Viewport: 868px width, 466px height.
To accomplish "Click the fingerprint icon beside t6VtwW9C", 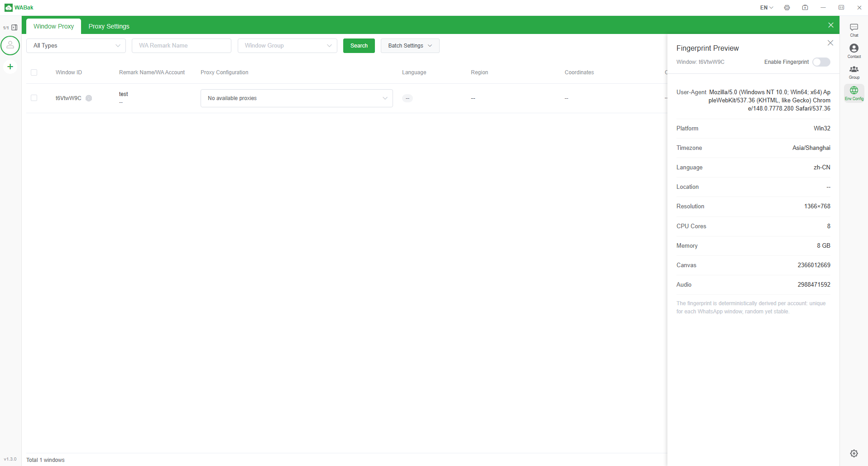I will pos(89,98).
